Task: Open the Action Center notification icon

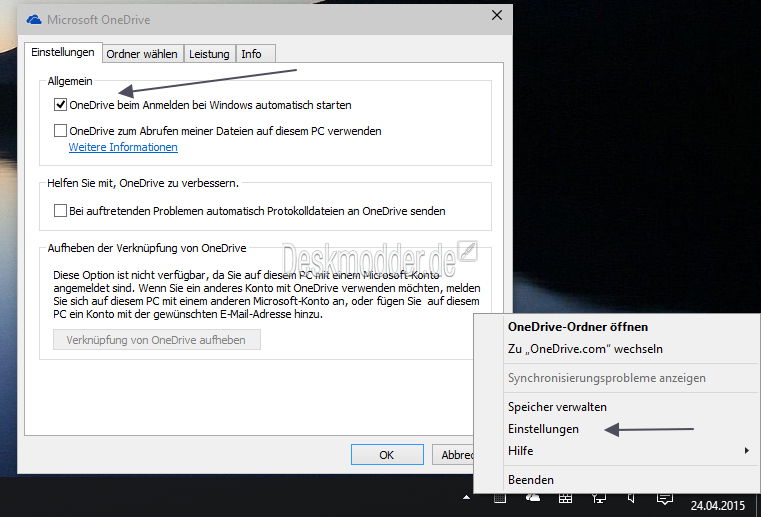Action: point(664,499)
